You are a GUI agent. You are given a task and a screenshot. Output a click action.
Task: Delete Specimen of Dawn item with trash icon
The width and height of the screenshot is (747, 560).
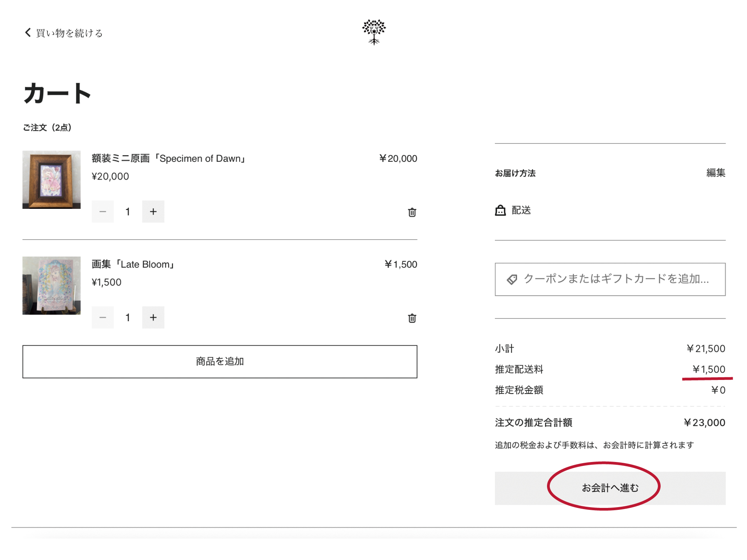pos(412,212)
